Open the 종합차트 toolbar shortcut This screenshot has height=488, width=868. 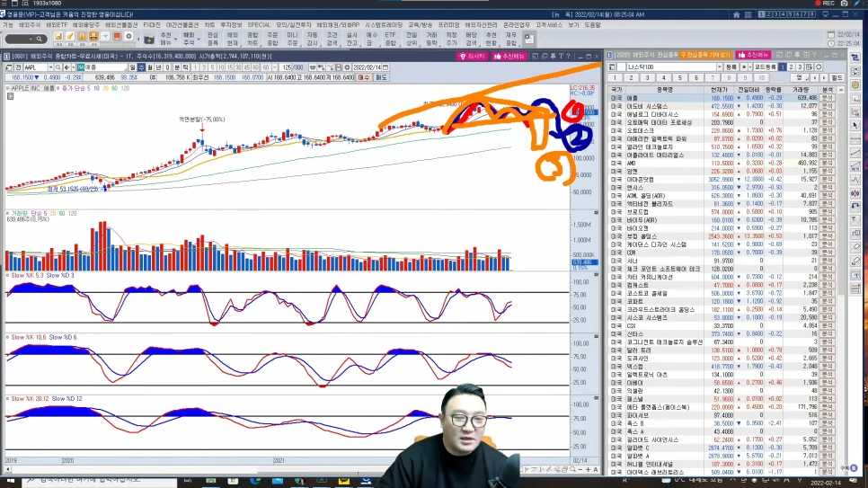pyautogui.click(x=252, y=39)
